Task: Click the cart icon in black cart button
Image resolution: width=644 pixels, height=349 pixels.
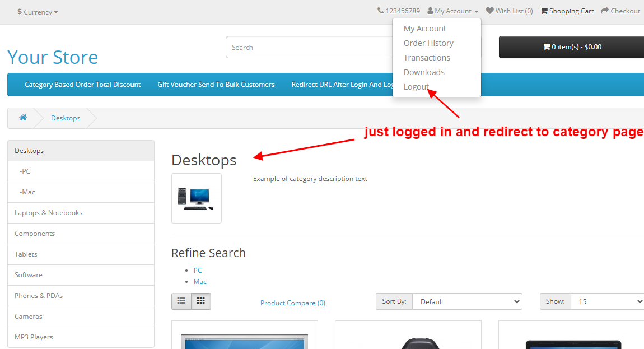Action: pos(546,47)
